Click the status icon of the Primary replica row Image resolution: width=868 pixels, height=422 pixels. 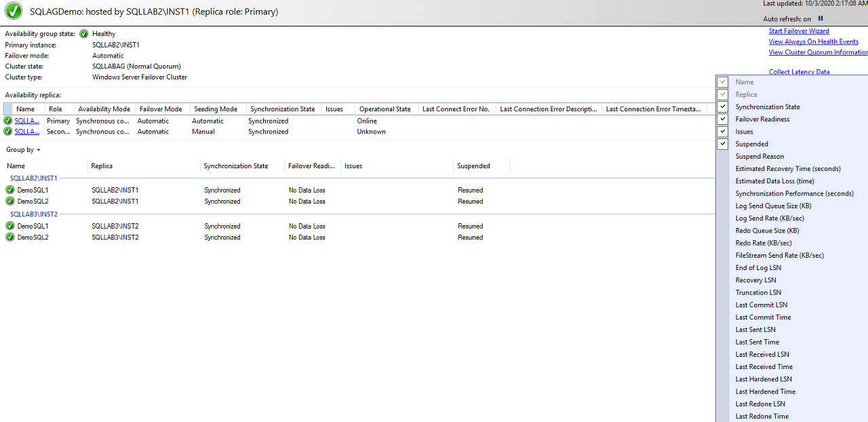[x=8, y=121]
